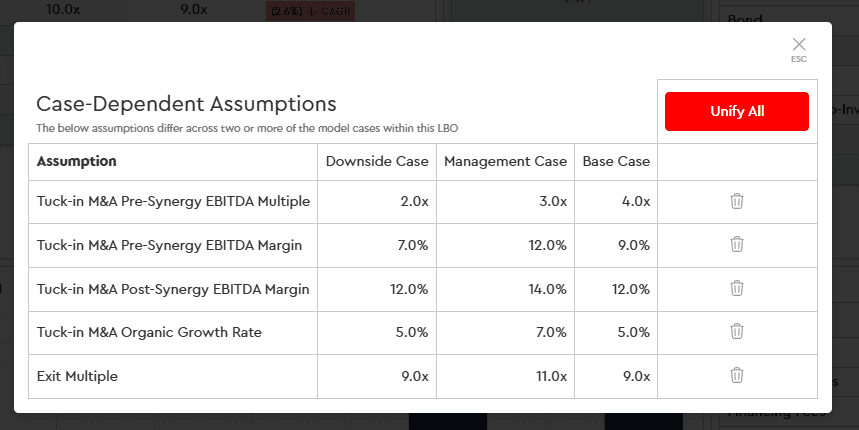Click the Unify All button
Image resolution: width=859 pixels, height=430 pixels.
pyautogui.click(x=737, y=111)
